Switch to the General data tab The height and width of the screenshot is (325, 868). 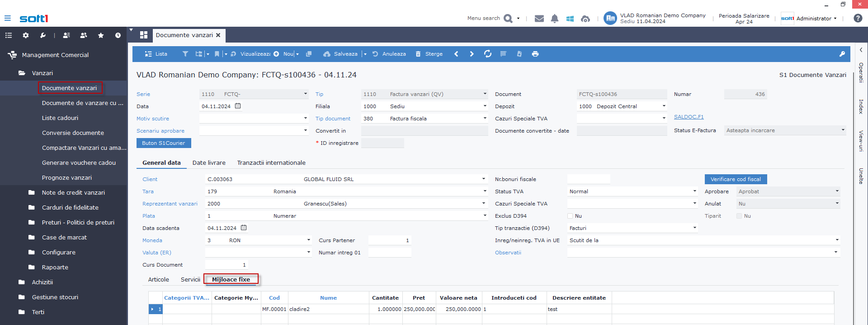[x=161, y=162]
